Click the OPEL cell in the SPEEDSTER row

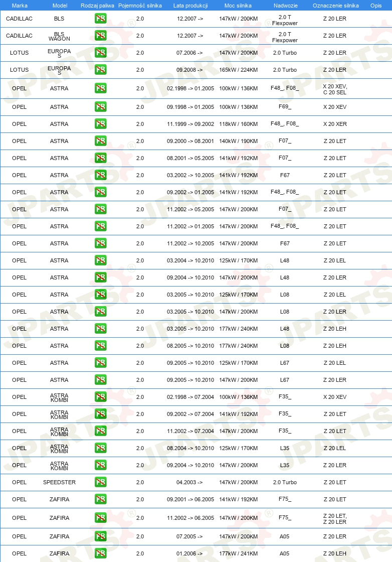[x=20, y=482]
